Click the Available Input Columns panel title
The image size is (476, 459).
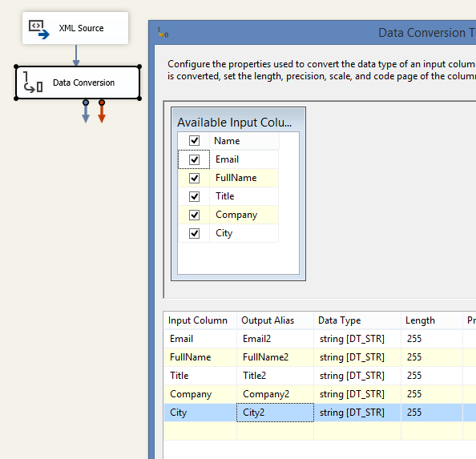click(x=234, y=123)
